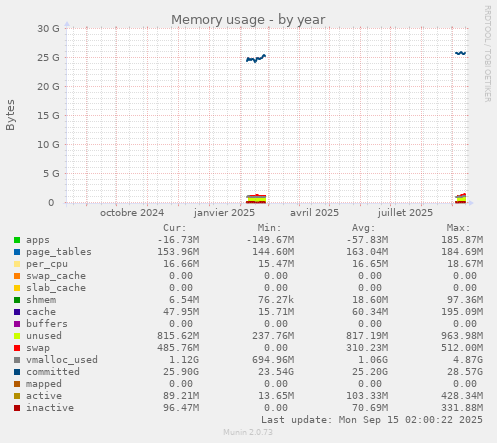Click the committed line segment near janvier 2025
This screenshot has height=443, width=497.
coord(256,59)
